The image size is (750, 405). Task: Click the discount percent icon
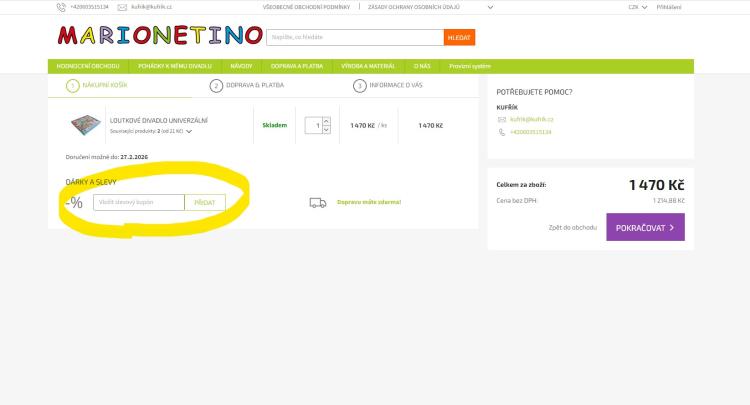tap(74, 202)
